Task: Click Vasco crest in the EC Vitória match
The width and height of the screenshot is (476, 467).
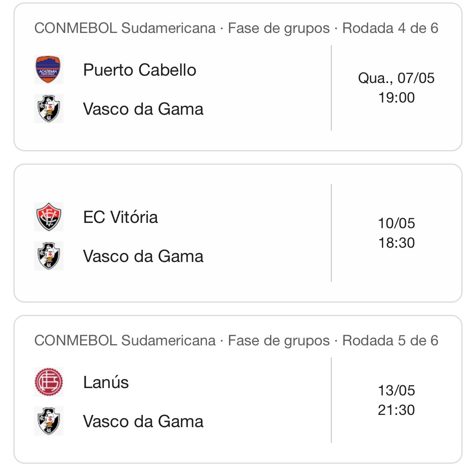Action: point(48,256)
